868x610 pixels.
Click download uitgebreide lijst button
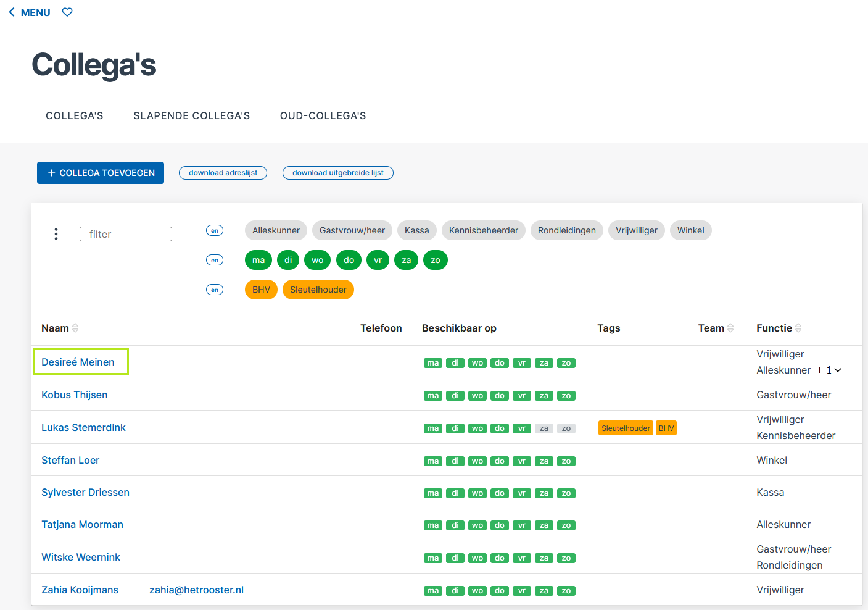[338, 173]
